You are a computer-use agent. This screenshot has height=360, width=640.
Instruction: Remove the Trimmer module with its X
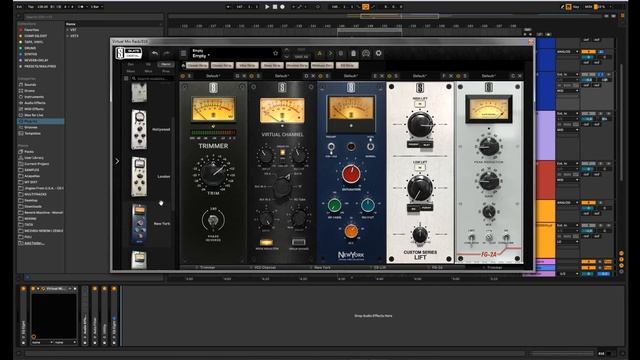pos(244,76)
